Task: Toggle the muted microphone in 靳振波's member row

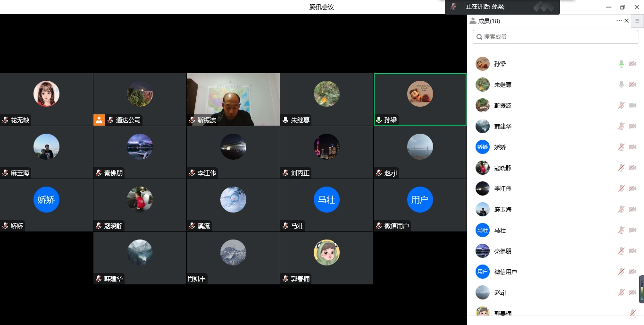Action: (x=621, y=105)
